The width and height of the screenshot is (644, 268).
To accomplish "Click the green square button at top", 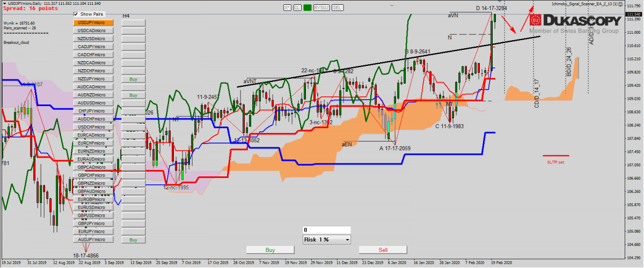I will coord(308,8).
